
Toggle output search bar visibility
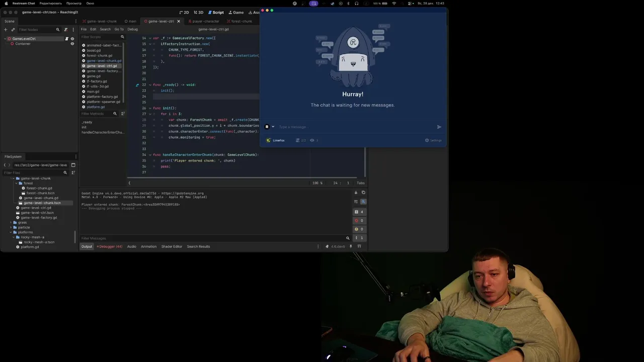[x=363, y=202]
